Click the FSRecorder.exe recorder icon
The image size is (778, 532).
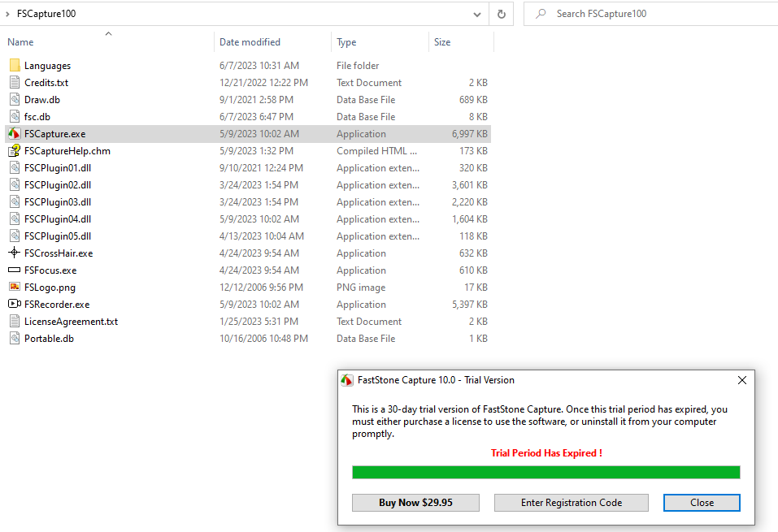point(15,304)
